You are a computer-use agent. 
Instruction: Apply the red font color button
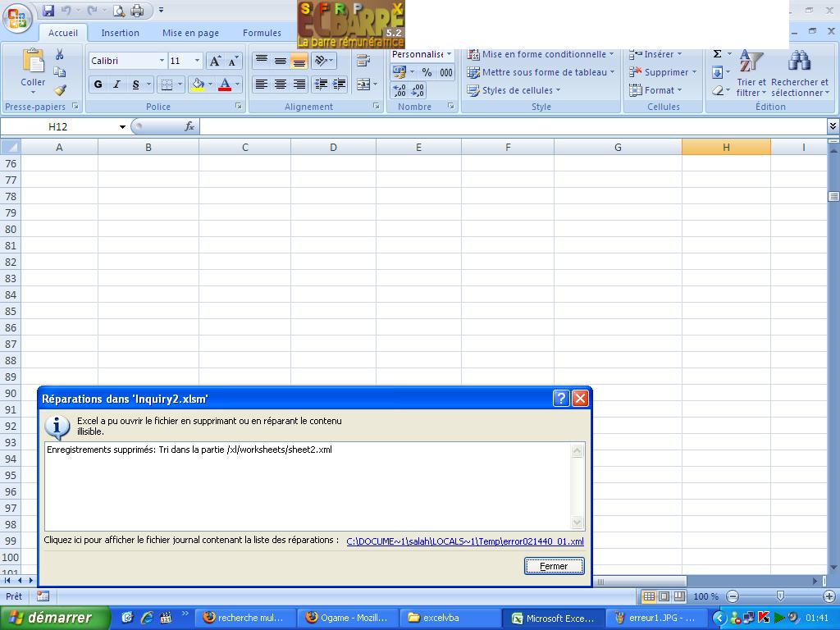tap(225, 84)
